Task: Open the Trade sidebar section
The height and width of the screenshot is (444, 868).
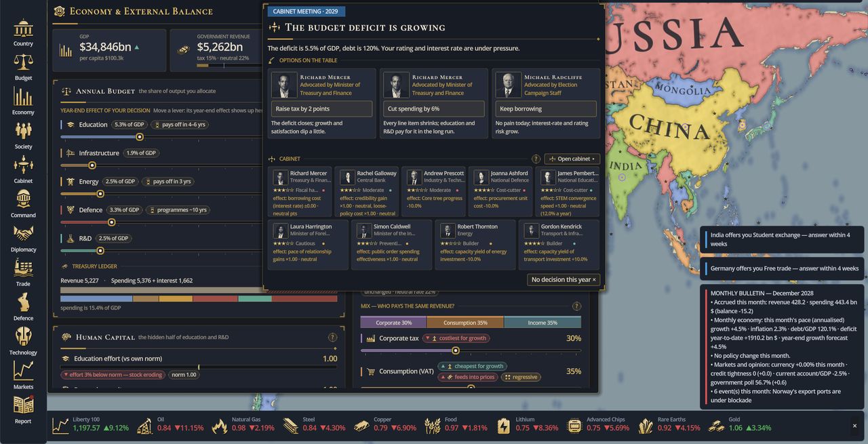Action: coord(23,273)
